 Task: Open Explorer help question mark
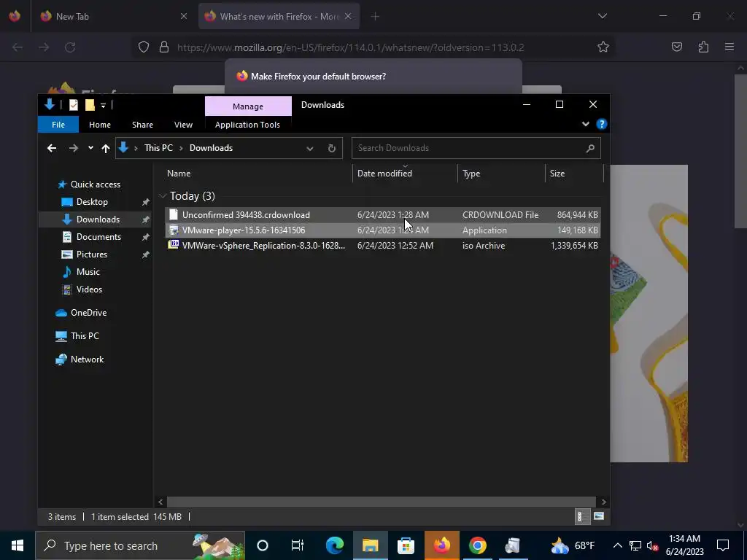click(x=602, y=124)
